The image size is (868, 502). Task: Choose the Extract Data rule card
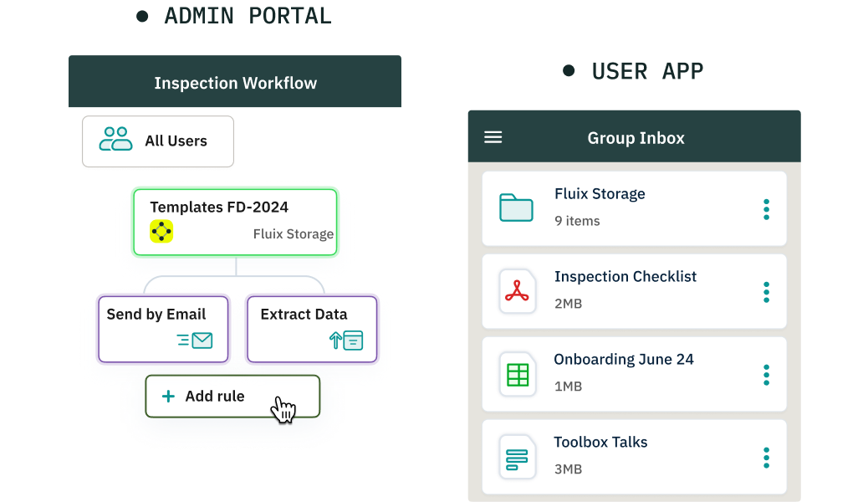[312, 329]
